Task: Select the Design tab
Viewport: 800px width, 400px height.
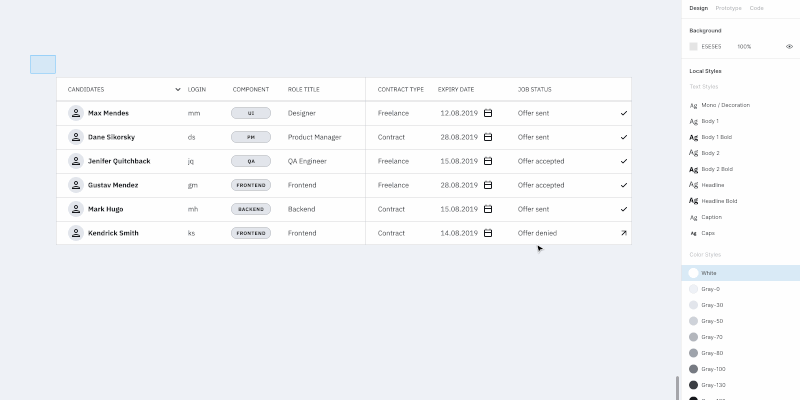Action: click(x=698, y=8)
